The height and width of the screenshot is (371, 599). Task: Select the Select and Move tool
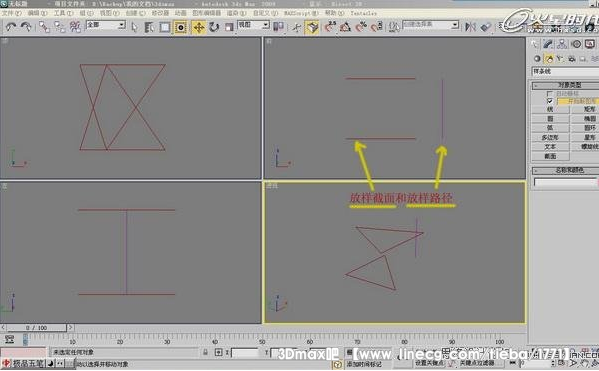(x=199, y=27)
